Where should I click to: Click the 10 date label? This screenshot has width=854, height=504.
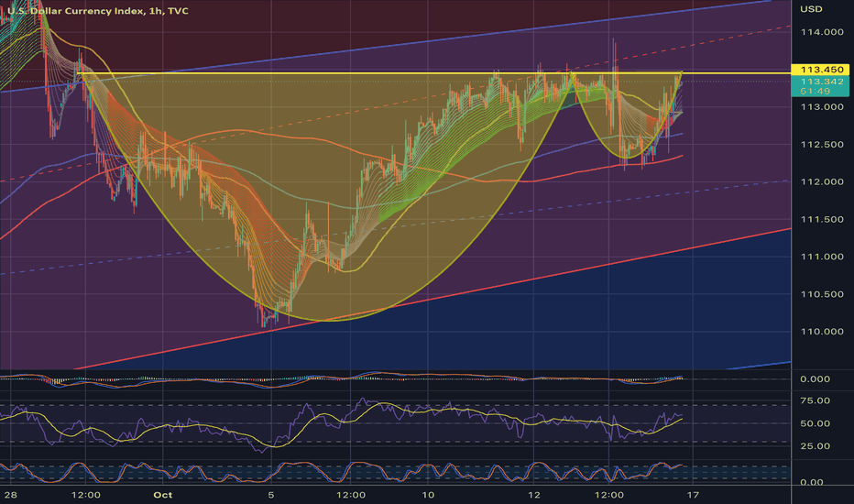(428, 495)
